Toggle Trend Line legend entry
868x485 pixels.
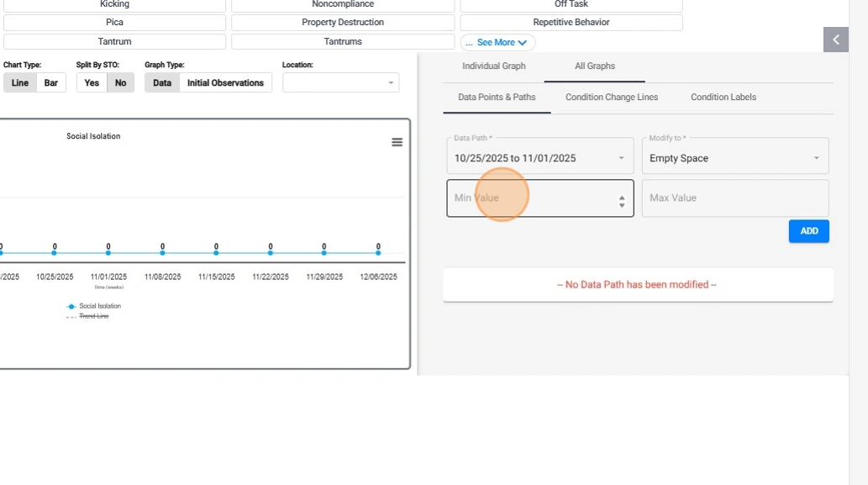coord(88,316)
